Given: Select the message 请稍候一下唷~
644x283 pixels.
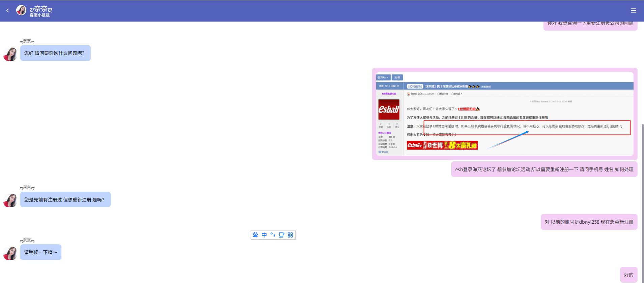Looking at the screenshot, I should (x=41, y=252).
